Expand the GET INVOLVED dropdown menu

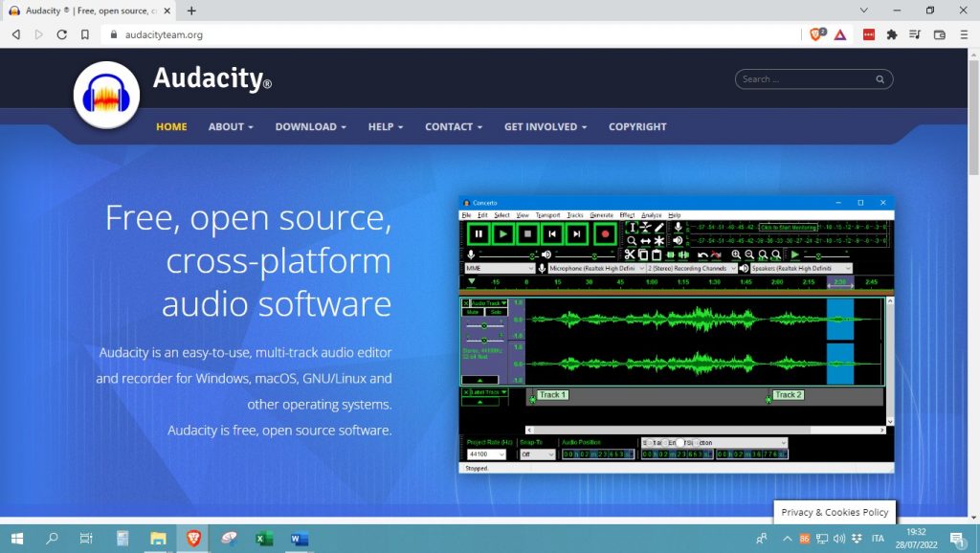click(545, 126)
